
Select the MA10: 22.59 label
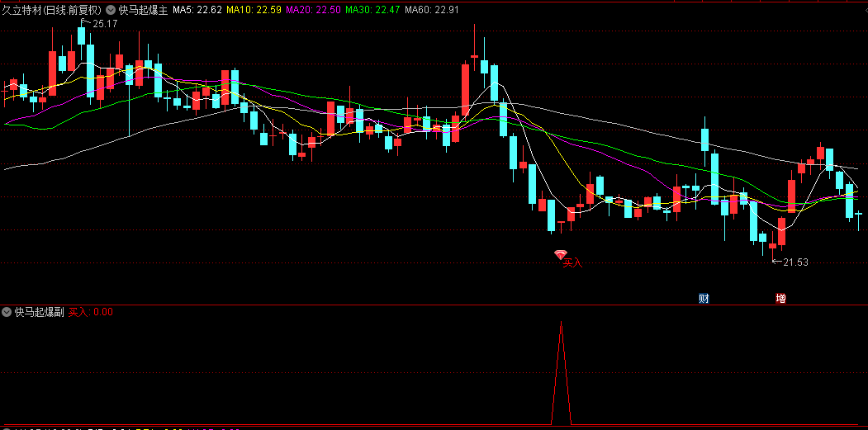pos(254,9)
